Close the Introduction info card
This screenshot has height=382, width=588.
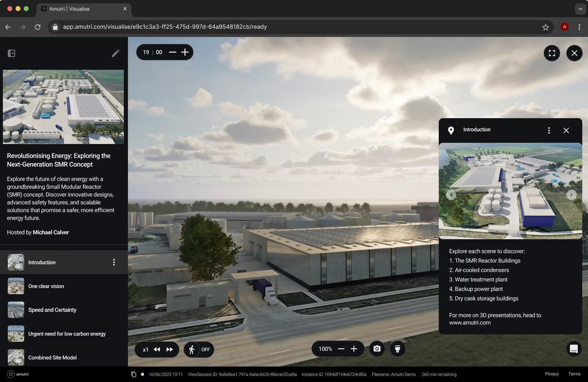tap(566, 130)
